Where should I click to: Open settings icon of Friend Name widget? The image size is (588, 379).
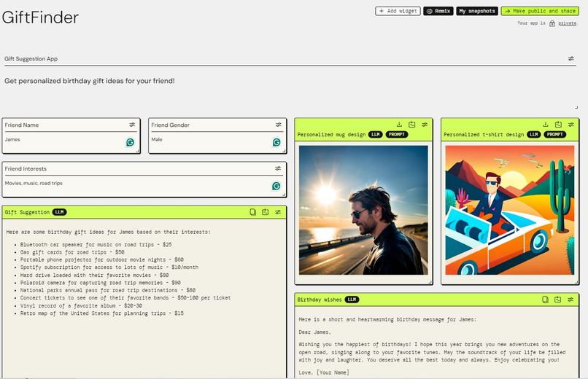132,125
